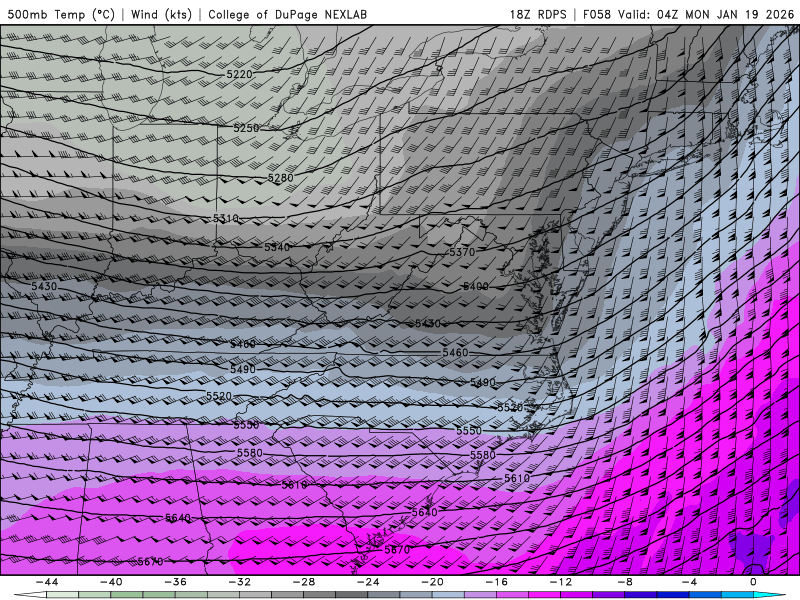Click the "College of DuPage NEXLAB" credit text
This screenshot has height=600, width=800.
tap(287, 14)
